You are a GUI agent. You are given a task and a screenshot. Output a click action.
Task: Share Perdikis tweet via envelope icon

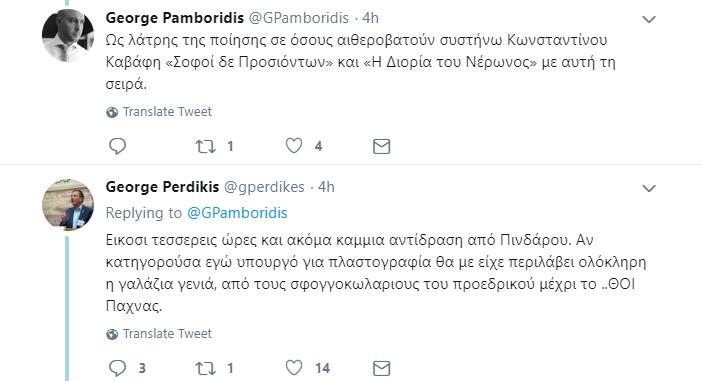(x=381, y=368)
